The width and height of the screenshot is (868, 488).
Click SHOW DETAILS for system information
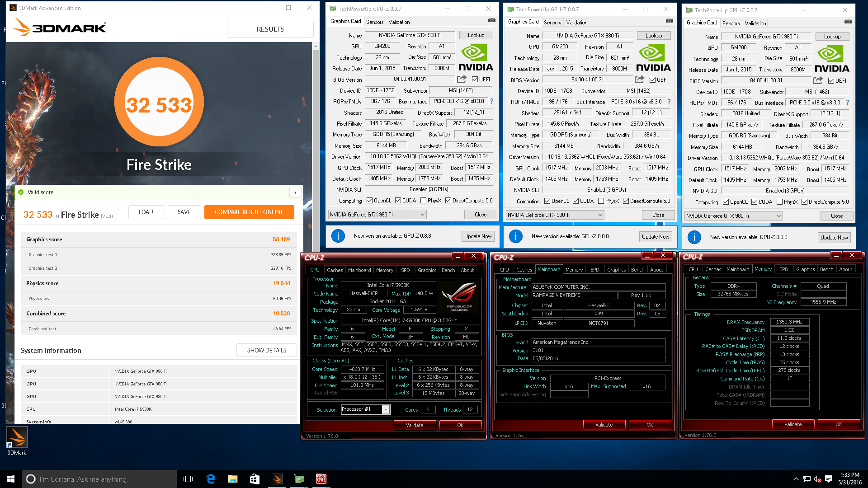(x=267, y=350)
